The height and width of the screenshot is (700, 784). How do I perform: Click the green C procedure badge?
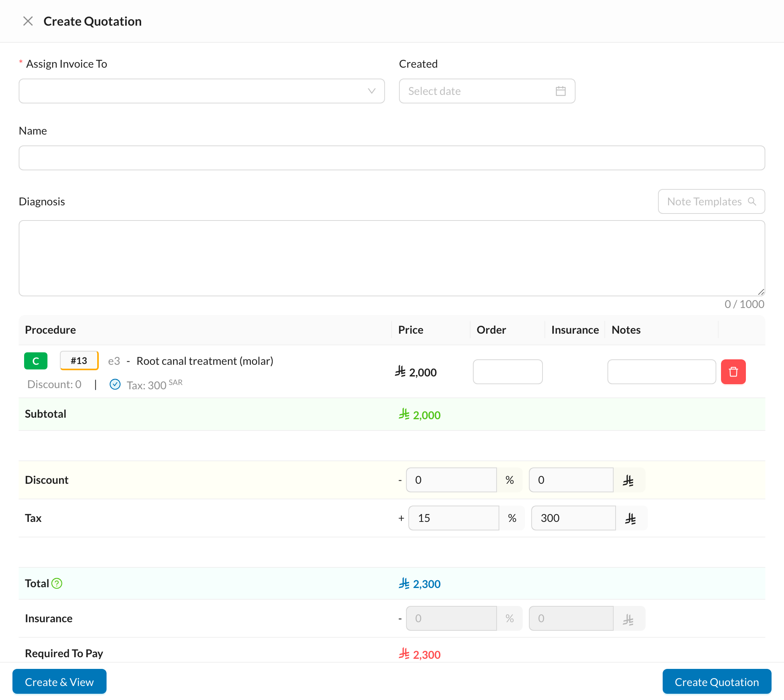pos(36,361)
